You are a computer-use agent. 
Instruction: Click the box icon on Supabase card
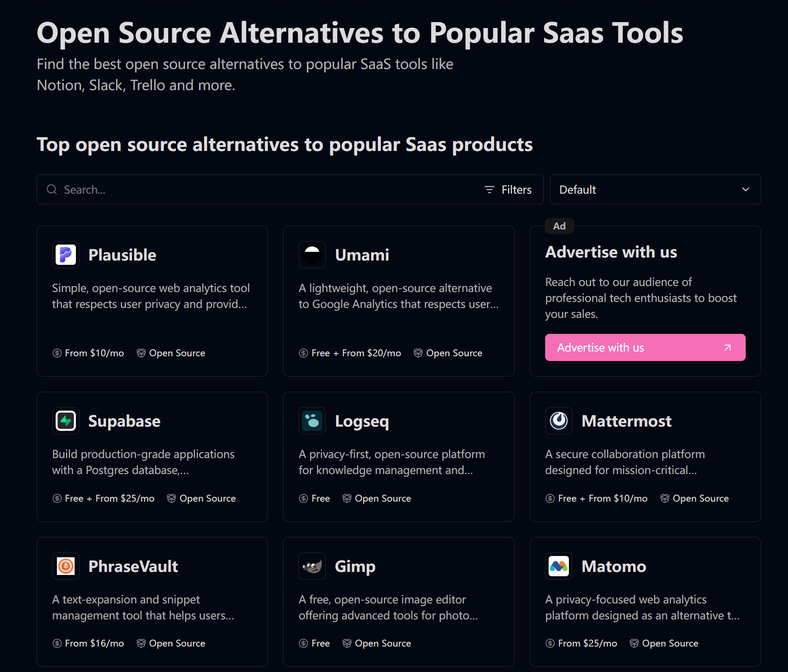pyautogui.click(x=171, y=498)
